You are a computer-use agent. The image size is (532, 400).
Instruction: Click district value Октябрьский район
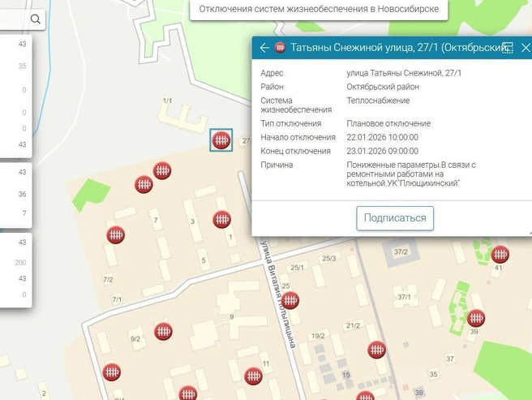[383, 87]
